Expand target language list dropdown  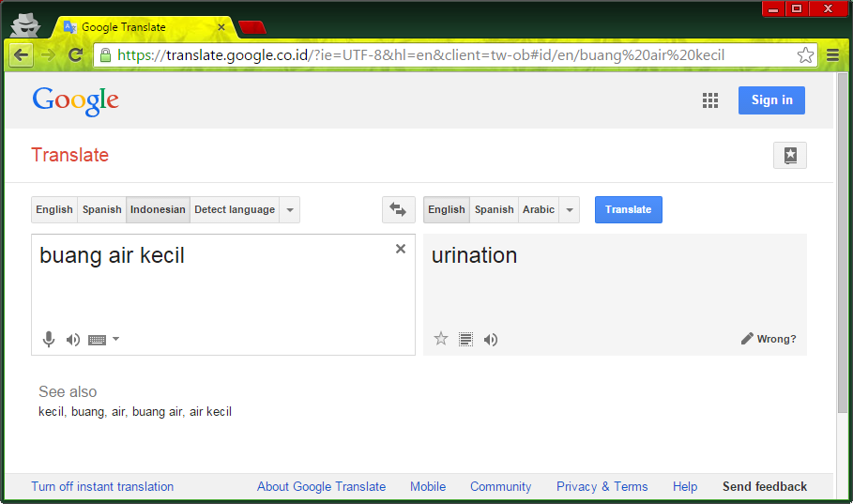(570, 209)
